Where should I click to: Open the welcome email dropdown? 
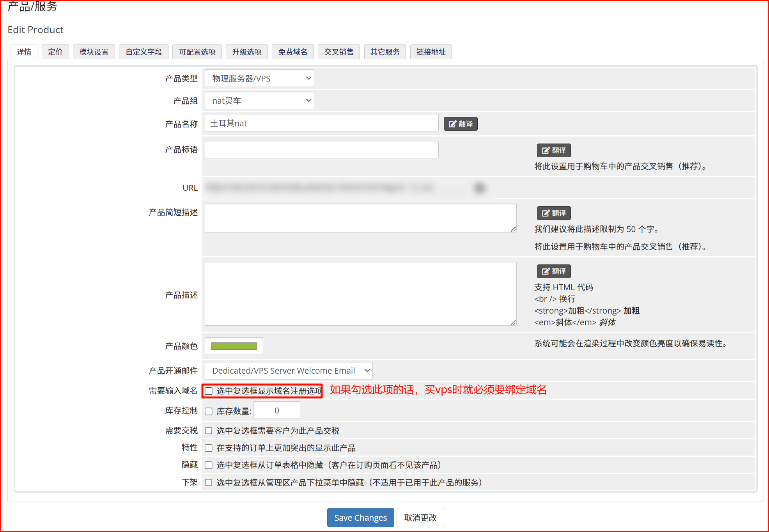coord(289,371)
